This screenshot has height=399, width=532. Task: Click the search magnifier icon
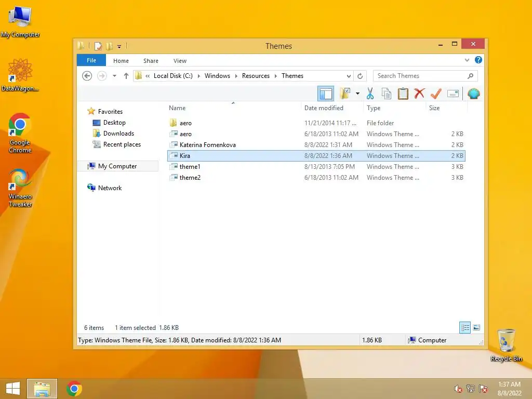[x=470, y=76]
